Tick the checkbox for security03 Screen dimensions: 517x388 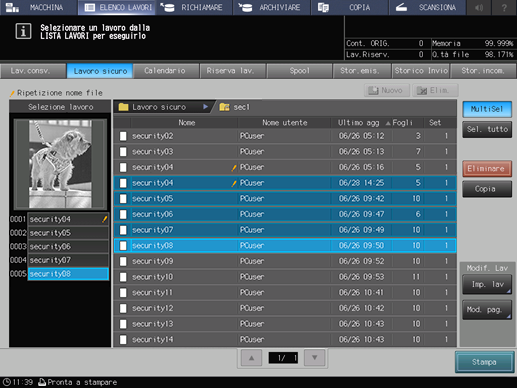click(123, 152)
